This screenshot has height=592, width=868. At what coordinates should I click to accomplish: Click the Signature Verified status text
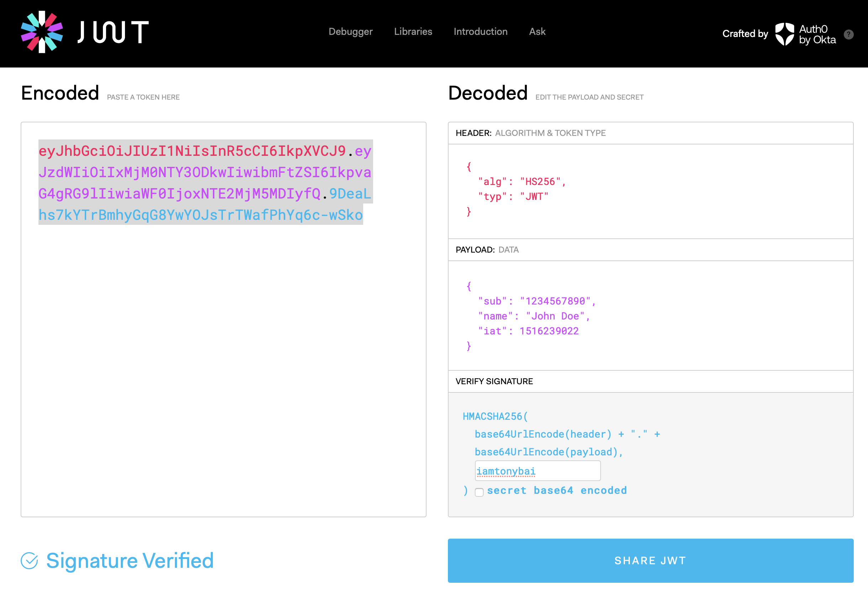click(130, 561)
